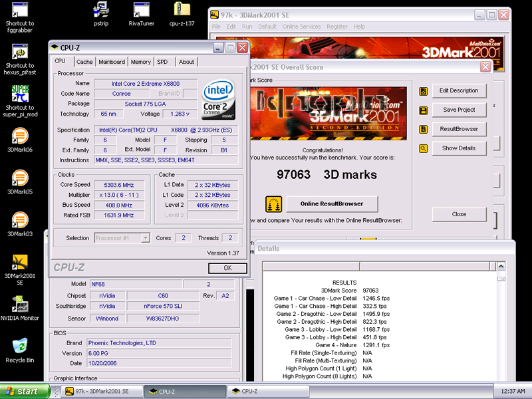532x399 pixels.
Task: Open the About tab in CPU-Z
Action: [186, 62]
